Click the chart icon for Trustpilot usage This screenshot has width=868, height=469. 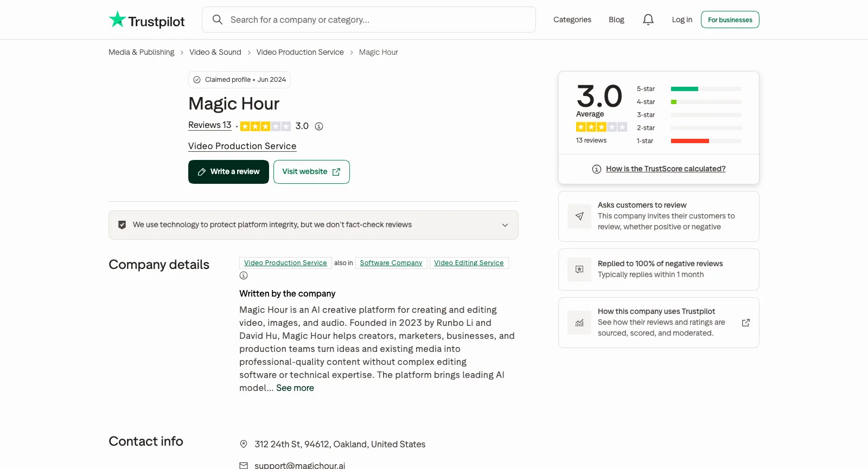pyautogui.click(x=579, y=323)
